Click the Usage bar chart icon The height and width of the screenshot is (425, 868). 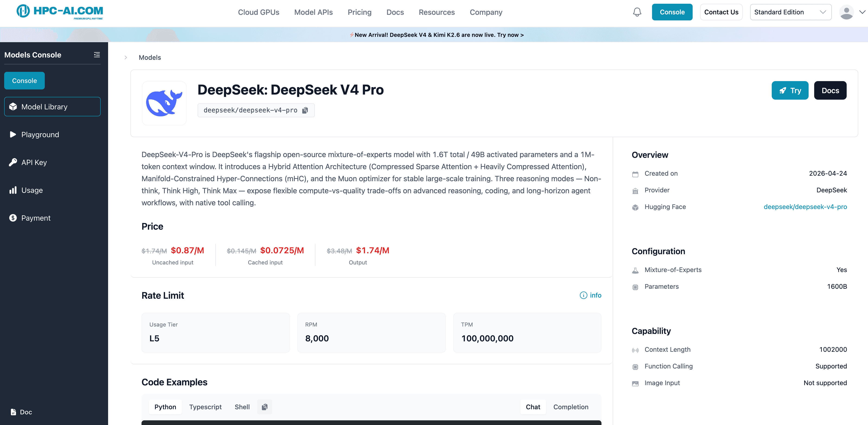pyautogui.click(x=13, y=190)
